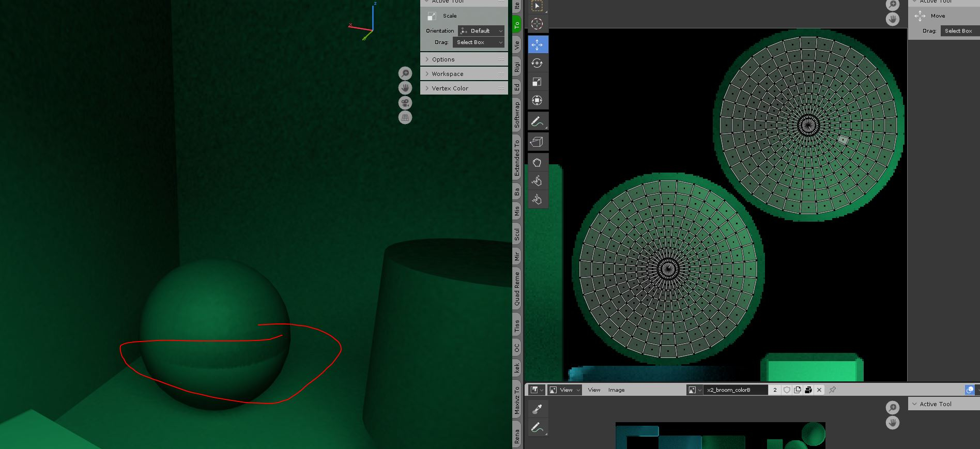Image resolution: width=980 pixels, height=449 pixels.
Task: Open the View mode dropdown in image editor
Action: tap(565, 390)
